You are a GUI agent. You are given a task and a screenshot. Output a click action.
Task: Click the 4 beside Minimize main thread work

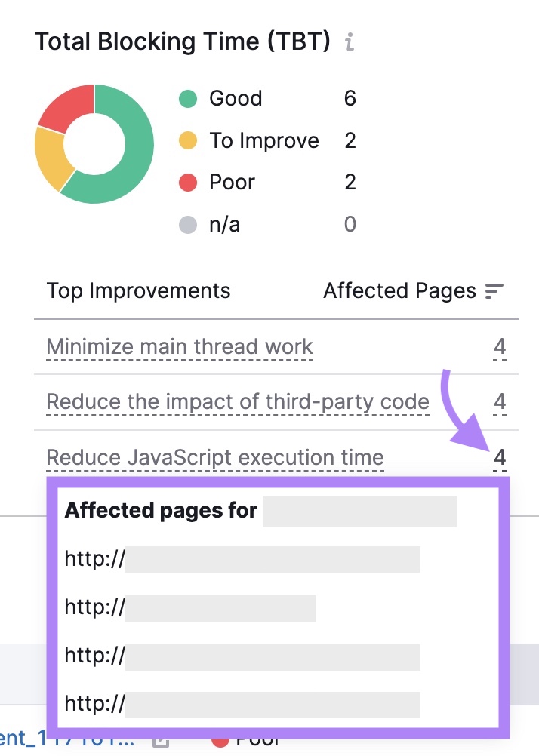(499, 346)
